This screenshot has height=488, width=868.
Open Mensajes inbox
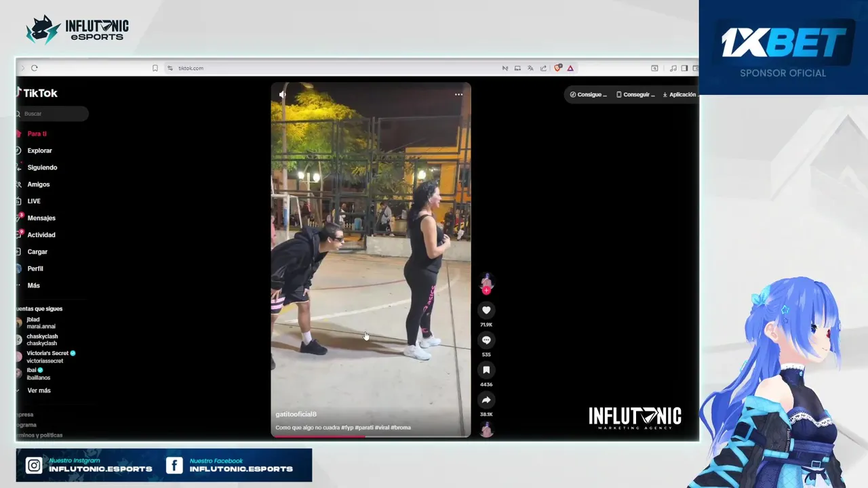(41, 218)
